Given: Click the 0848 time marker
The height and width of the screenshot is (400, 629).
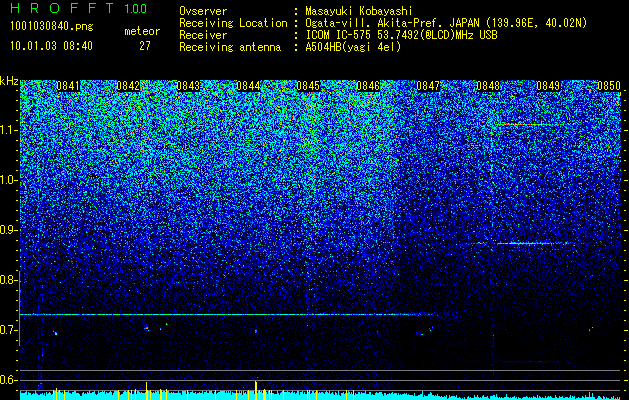Looking at the screenshot, I should tap(488, 86).
